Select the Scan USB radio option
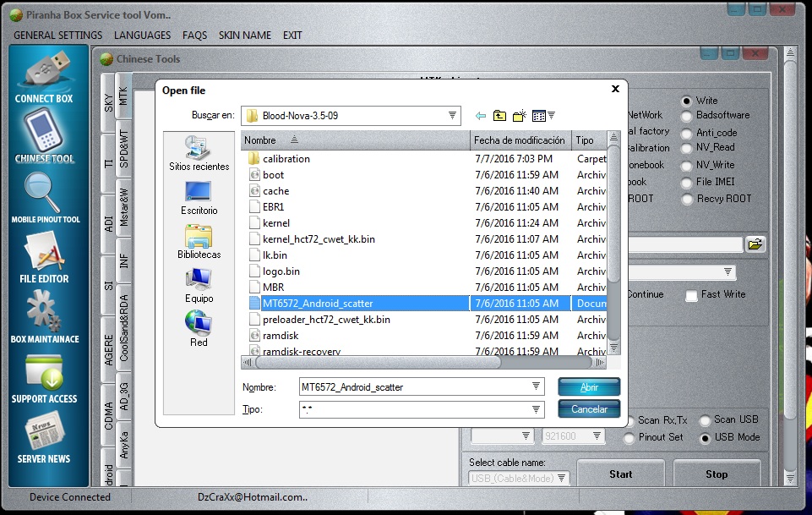This screenshot has width=812, height=515. [703, 420]
